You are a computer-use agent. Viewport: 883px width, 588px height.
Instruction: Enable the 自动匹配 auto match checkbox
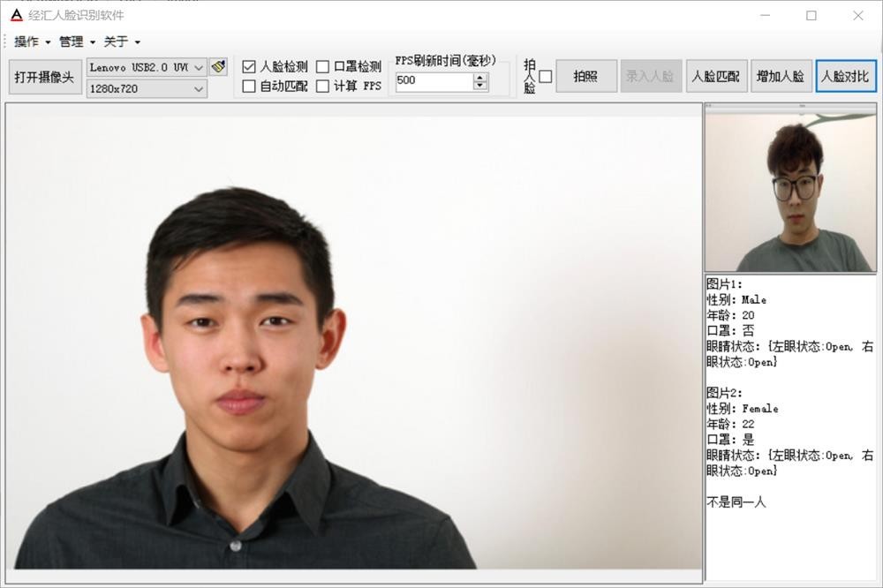pyautogui.click(x=249, y=86)
